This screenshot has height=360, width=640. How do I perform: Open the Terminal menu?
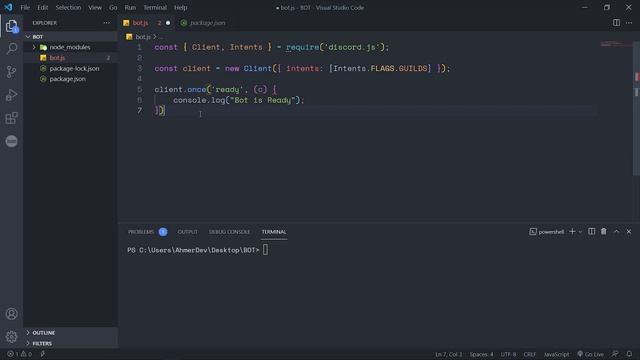click(x=155, y=7)
